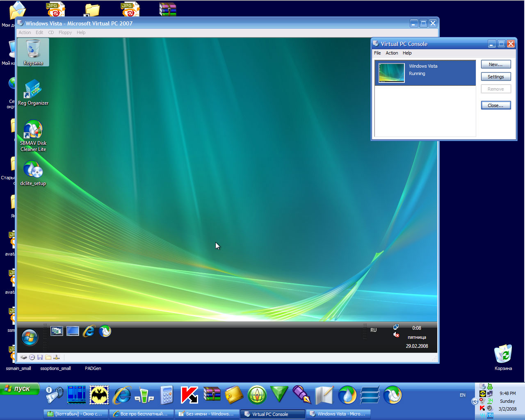Open CD menu in Virtual PC 2007 window
This screenshot has width=525, height=420.
pyautogui.click(x=51, y=32)
